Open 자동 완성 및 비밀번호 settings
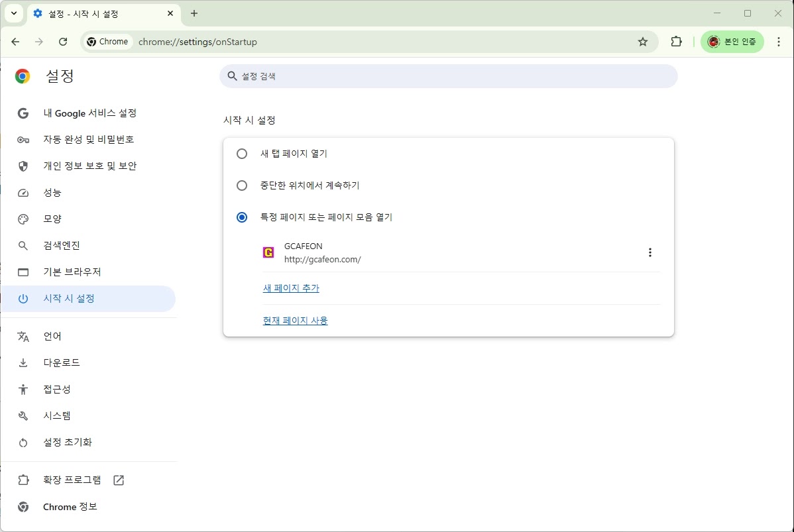Screen dimensions: 794x532 coord(89,140)
